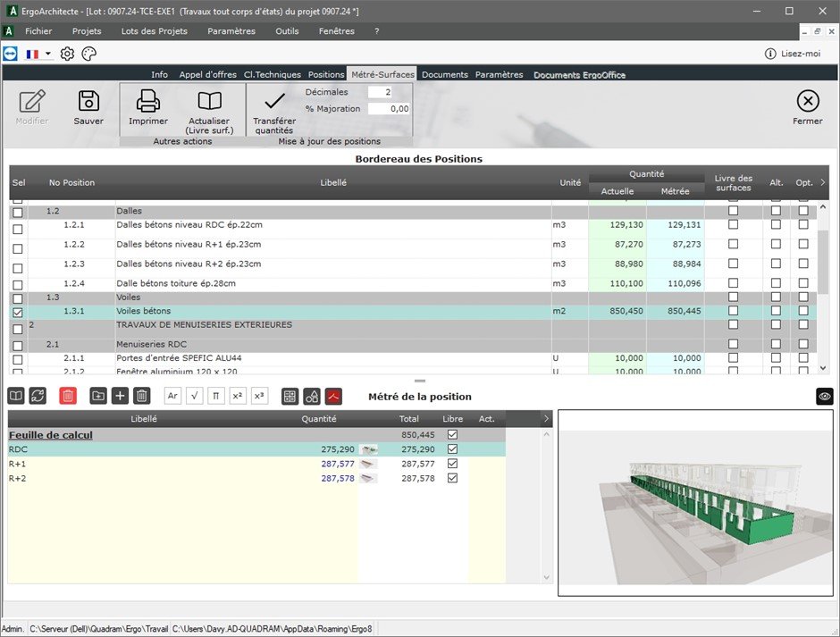
Task: Click the x² square function icon
Action: pos(238,396)
